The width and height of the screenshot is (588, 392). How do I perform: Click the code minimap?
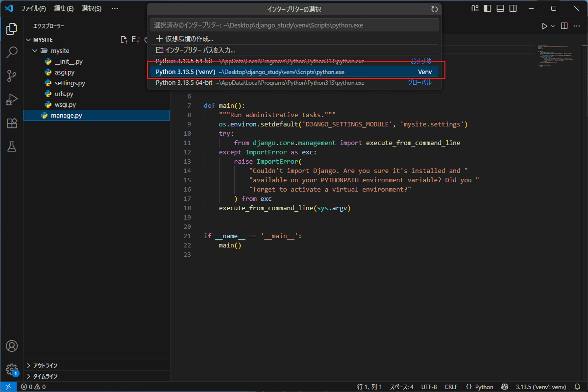(556, 56)
